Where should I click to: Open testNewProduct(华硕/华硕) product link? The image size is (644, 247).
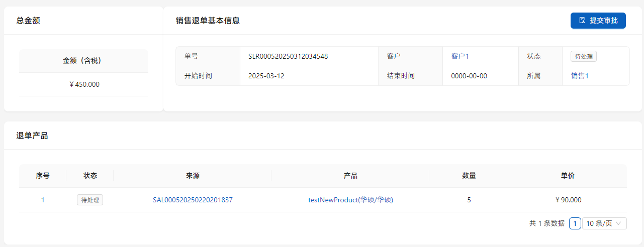350,200
